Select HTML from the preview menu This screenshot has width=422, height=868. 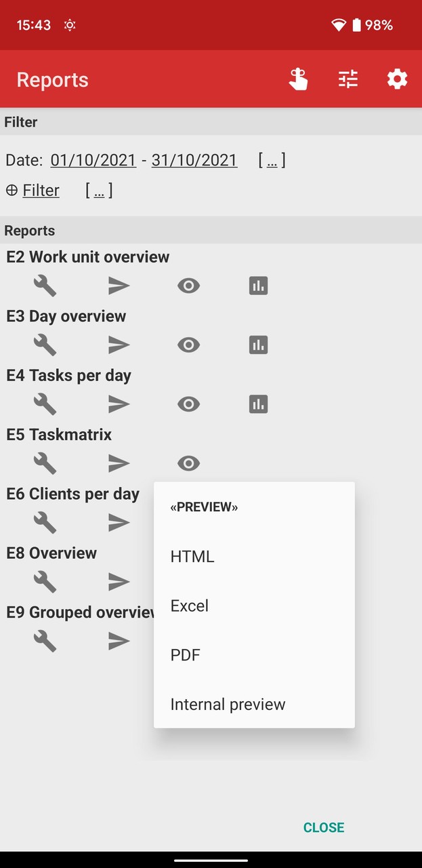tap(192, 556)
